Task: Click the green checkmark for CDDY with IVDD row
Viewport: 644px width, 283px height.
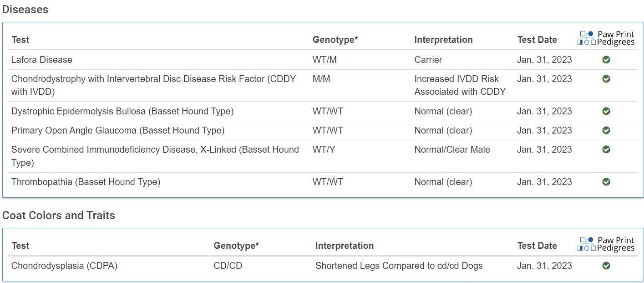Action: click(606, 79)
